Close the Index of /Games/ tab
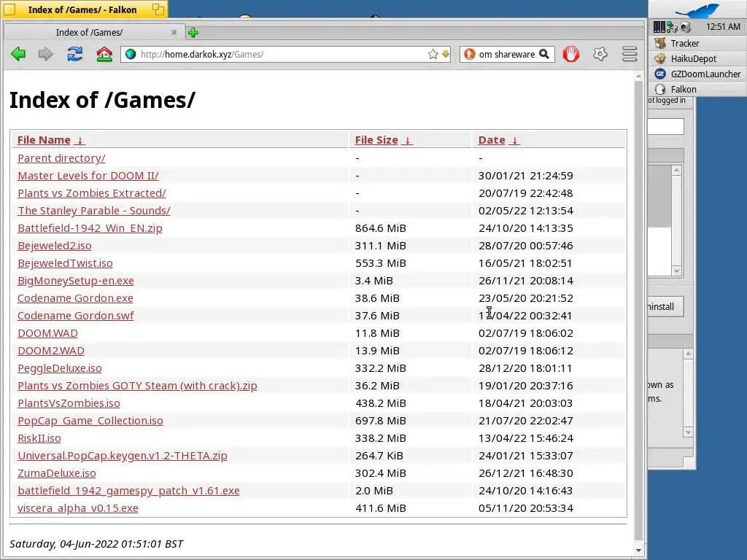747x560 pixels. (174, 32)
